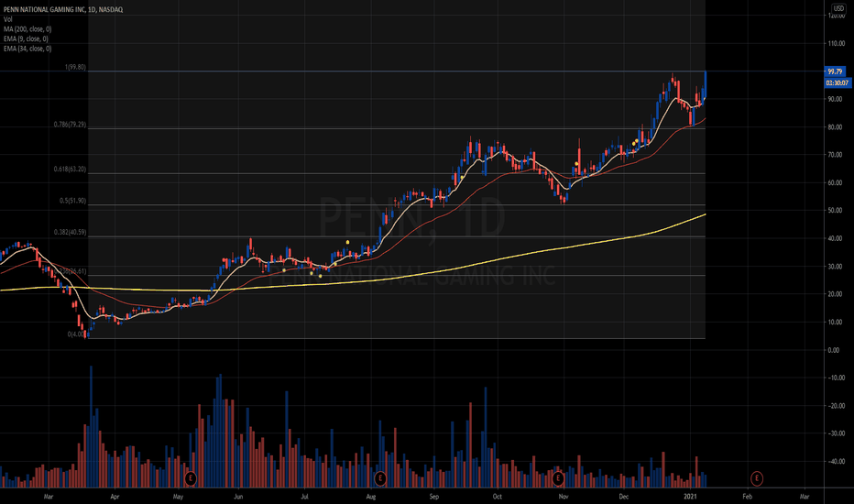
Task: Click the Apr label on time axis
Action: [x=115, y=497]
